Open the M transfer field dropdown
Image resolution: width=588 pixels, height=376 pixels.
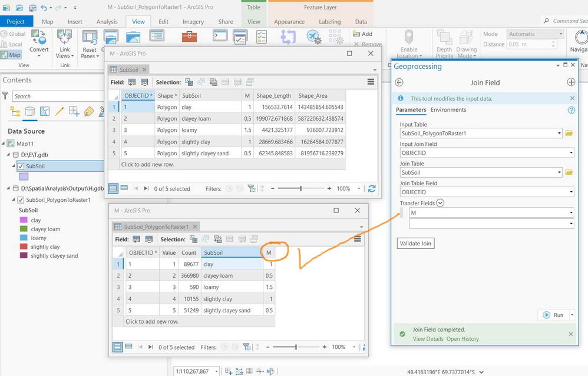click(x=571, y=213)
